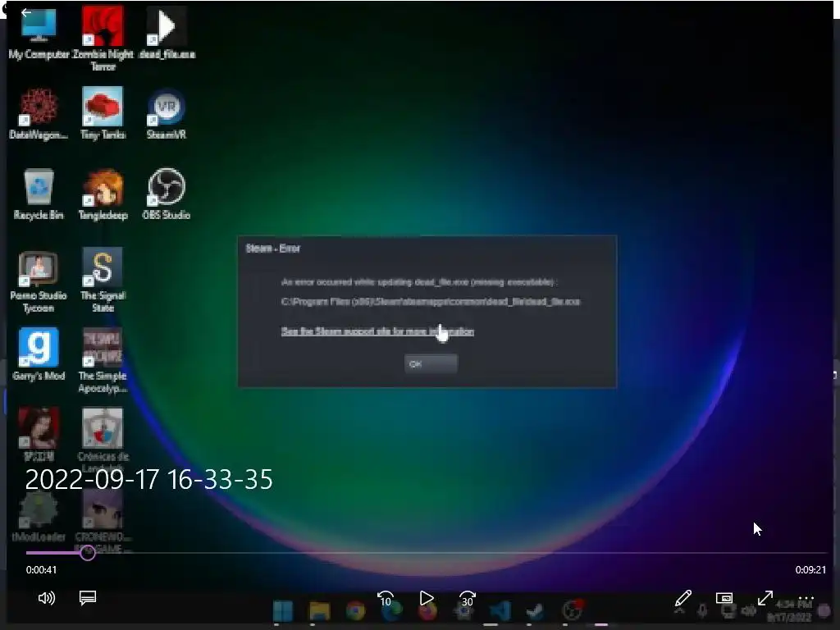Go back using the top-left arrow
Image resolution: width=840 pixels, height=630 pixels.
(x=25, y=12)
